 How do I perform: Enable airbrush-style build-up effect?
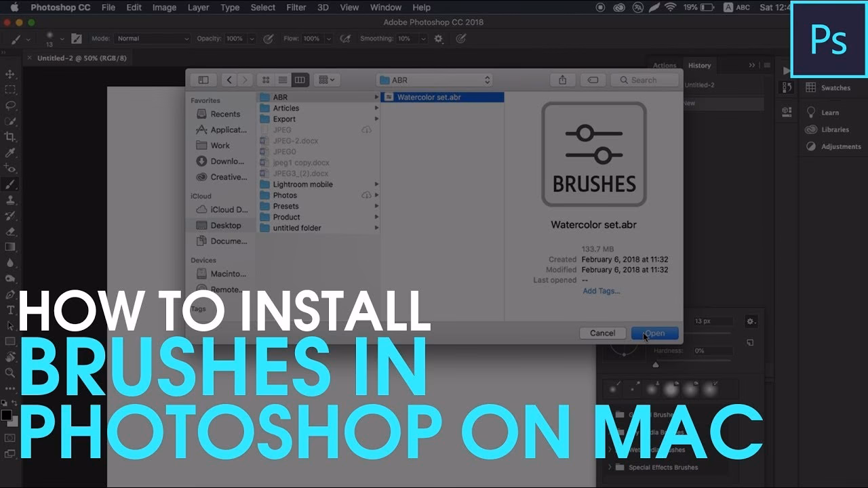345,39
